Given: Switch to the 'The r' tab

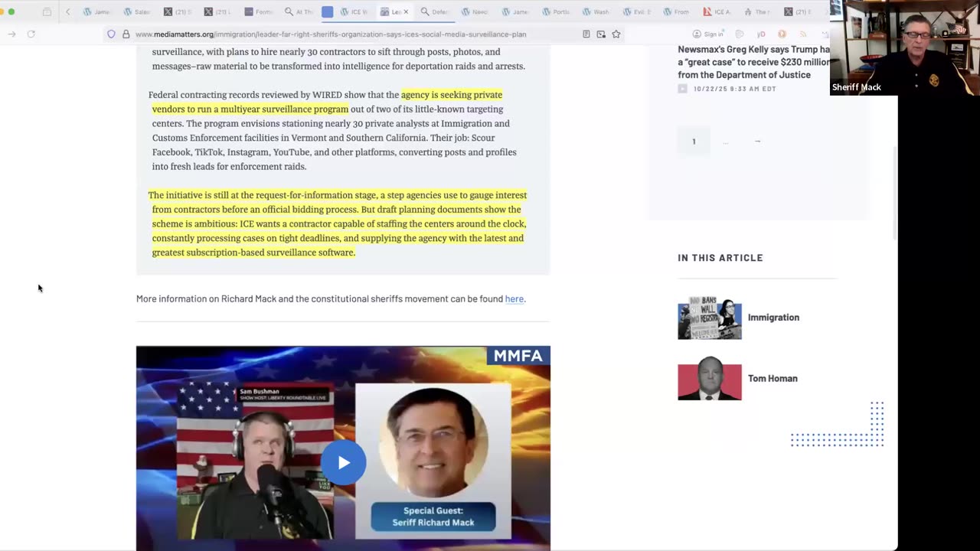Looking at the screenshot, I should click(x=758, y=11).
